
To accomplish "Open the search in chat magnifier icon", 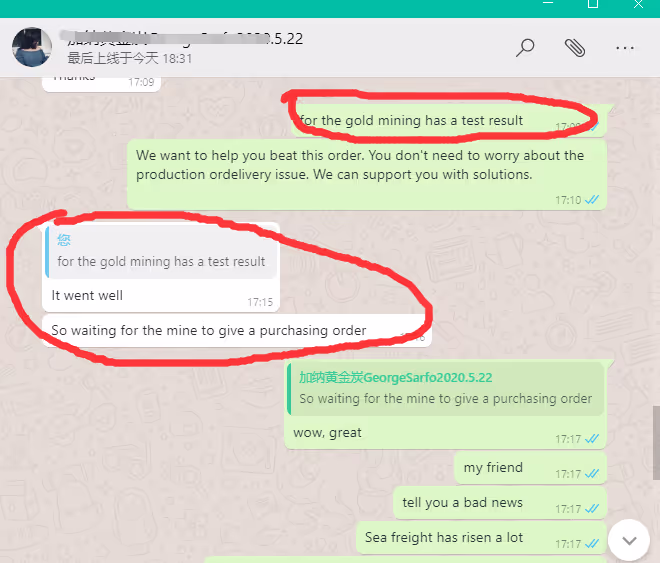I will 525,47.
